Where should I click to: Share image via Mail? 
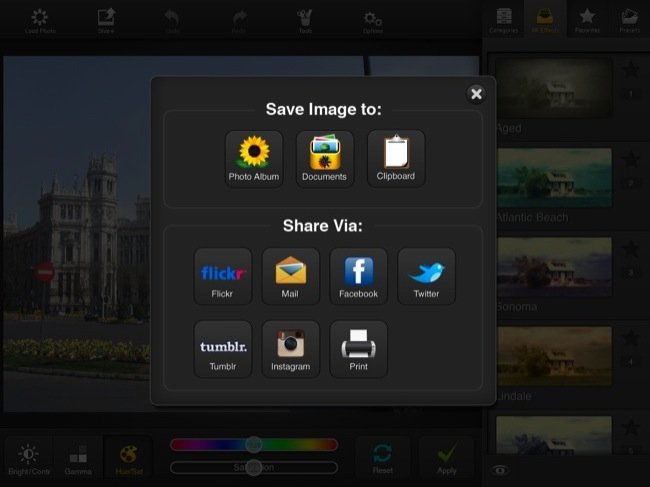(291, 276)
